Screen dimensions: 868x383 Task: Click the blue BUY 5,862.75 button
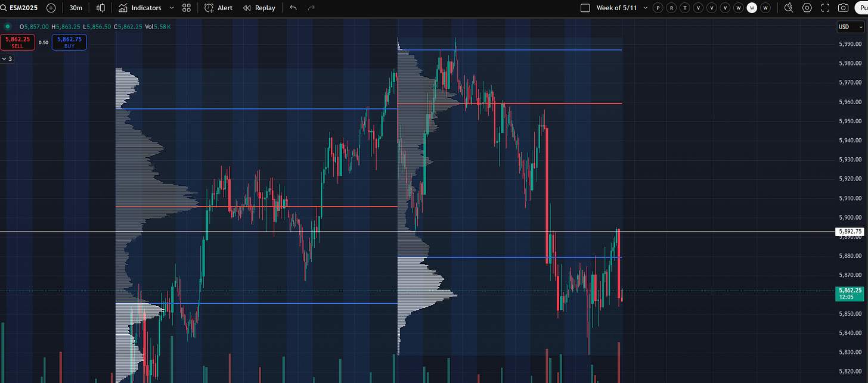pos(69,42)
